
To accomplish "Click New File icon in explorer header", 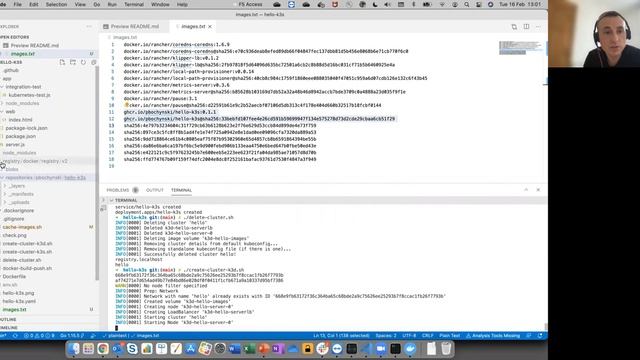I will [62, 62].
